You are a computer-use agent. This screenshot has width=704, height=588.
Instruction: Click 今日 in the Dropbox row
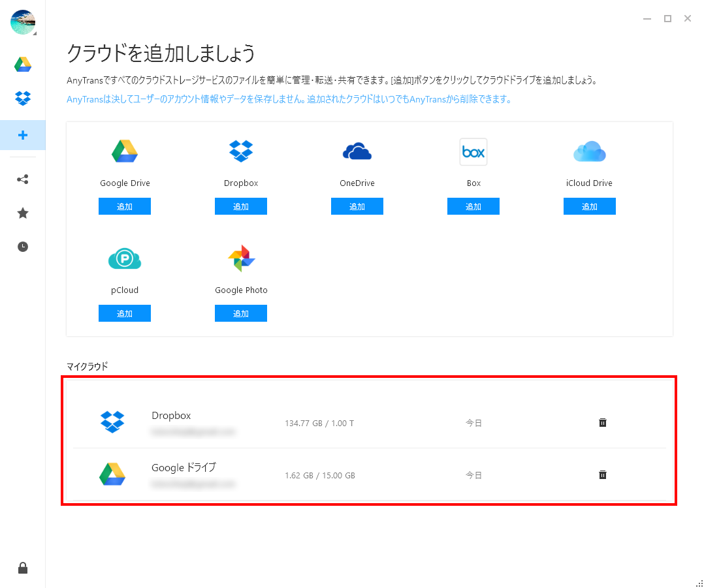[x=473, y=423]
